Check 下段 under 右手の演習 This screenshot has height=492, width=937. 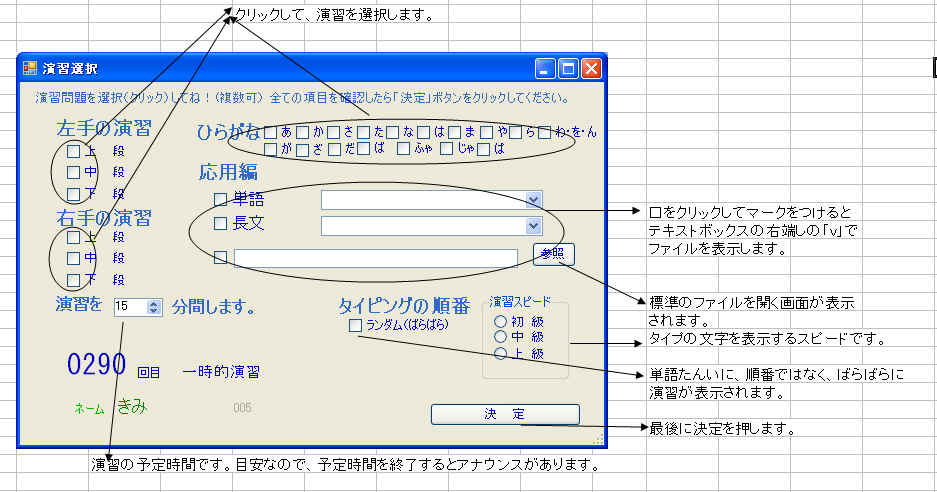(73, 279)
